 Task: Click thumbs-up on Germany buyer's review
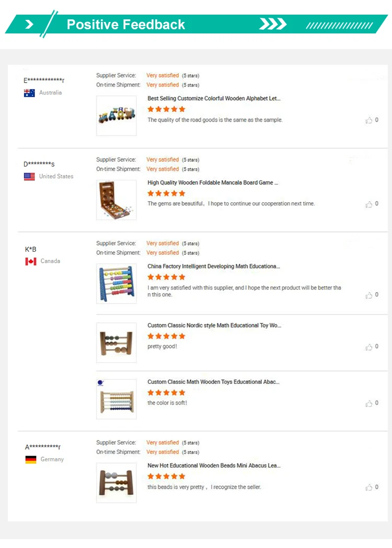click(369, 487)
